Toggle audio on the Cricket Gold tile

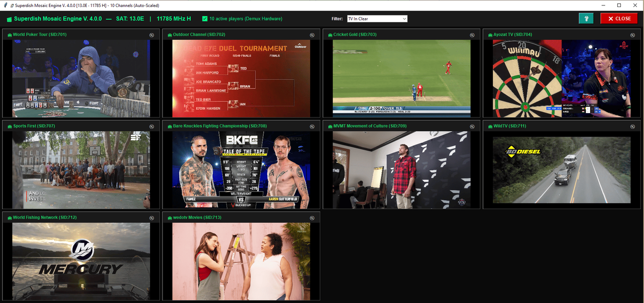[x=472, y=35]
